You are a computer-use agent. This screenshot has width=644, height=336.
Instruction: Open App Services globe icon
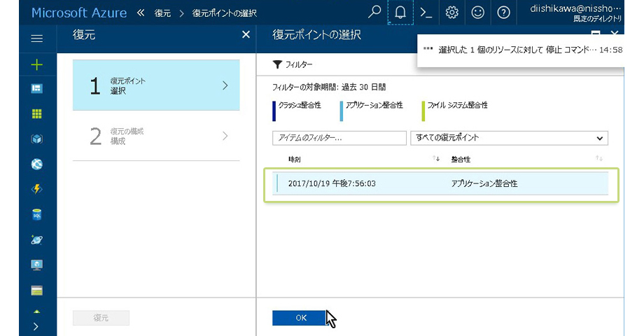[37, 164]
